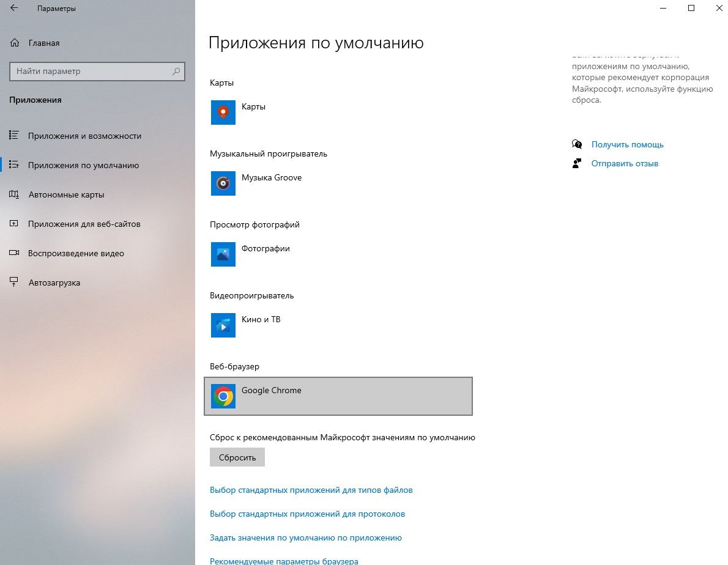Click the back arrow in Параметры

[x=14, y=9]
